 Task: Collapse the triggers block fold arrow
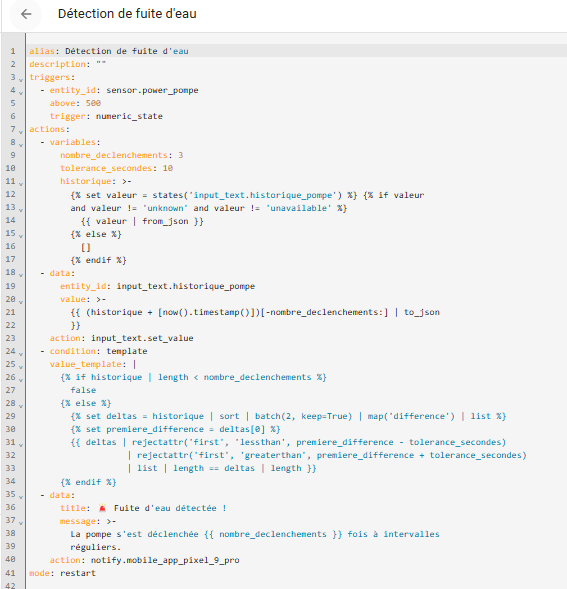(x=21, y=80)
